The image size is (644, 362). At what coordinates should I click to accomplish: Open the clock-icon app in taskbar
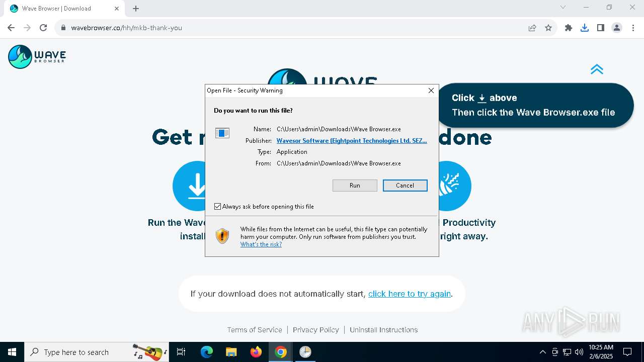pos(305,352)
